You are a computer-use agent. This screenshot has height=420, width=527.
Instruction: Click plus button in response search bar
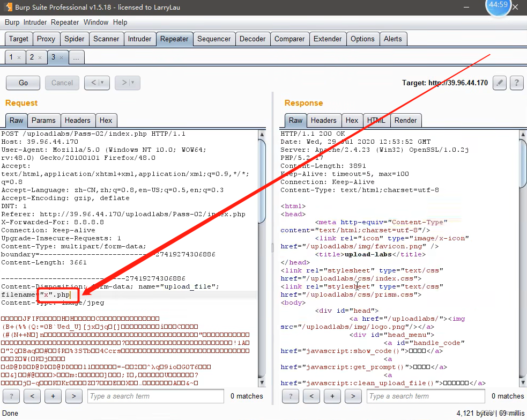coord(332,396)
